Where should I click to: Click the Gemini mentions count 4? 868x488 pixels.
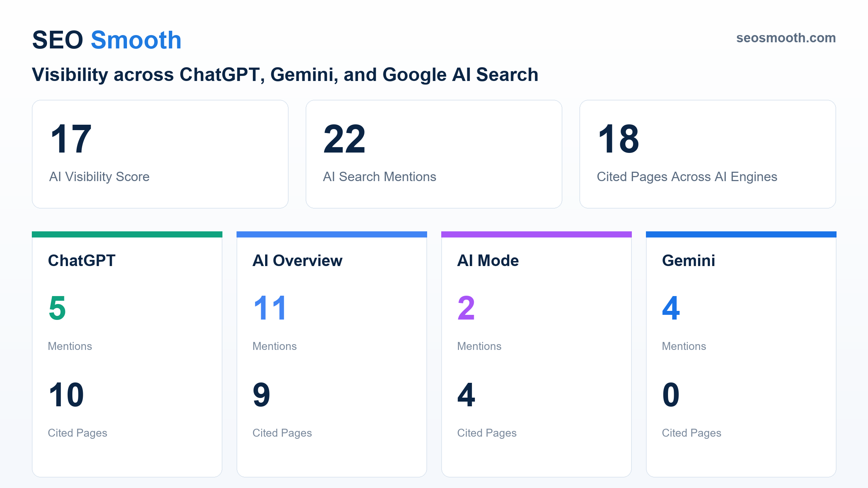point(671,308)
